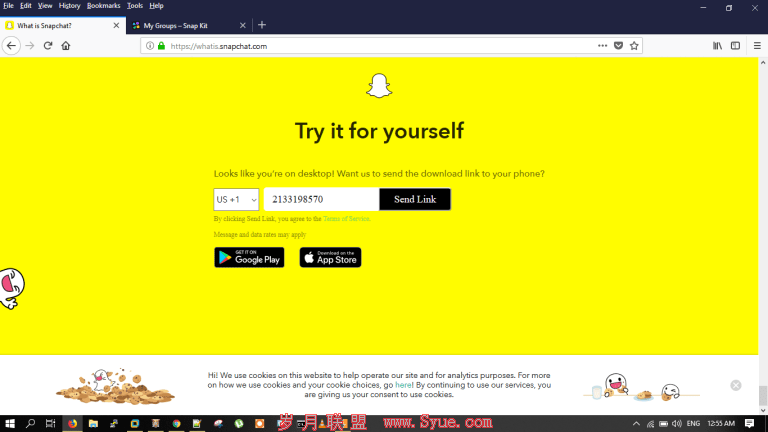
Task: Open the Firefox home page
Action: 66,46
